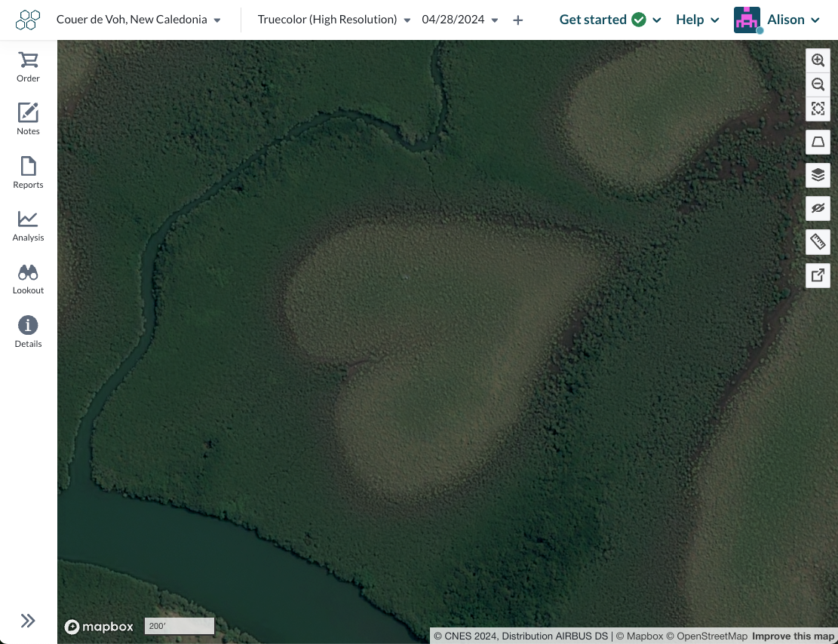Open the map layers control
Image resolution: width=838 pixels, height=644 pixels.
pyautogui.click(x=818, y=175)
